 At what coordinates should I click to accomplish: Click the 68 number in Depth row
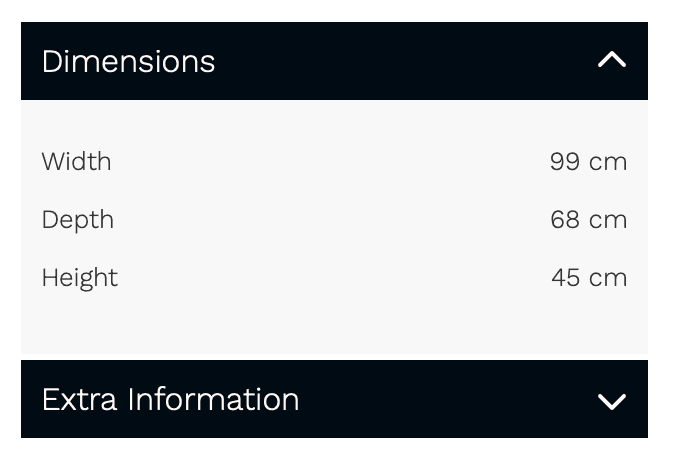pyautogui.click(x=565, y=220)
